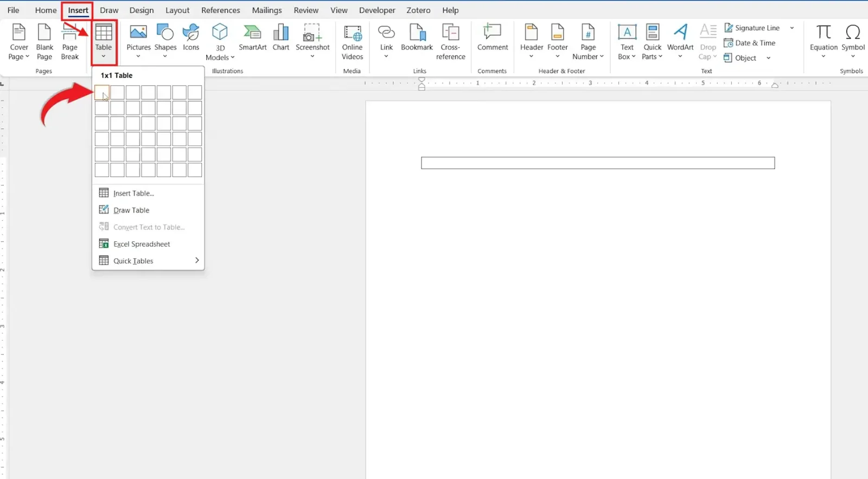Expand the Pictures dropdown arrow
The height and width of the screenshot is (479, 868).
pos(138,56)
